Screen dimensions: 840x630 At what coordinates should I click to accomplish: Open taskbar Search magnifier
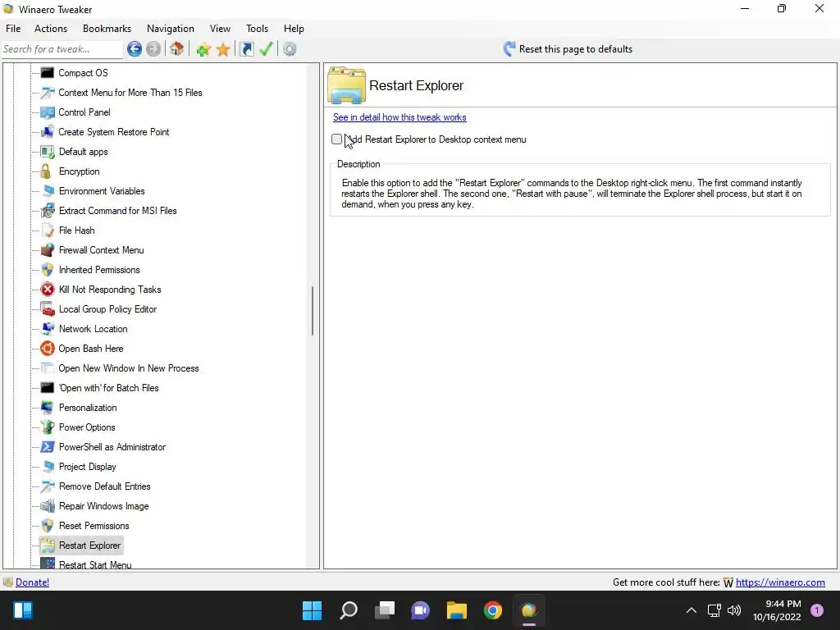tap(348, 610)
